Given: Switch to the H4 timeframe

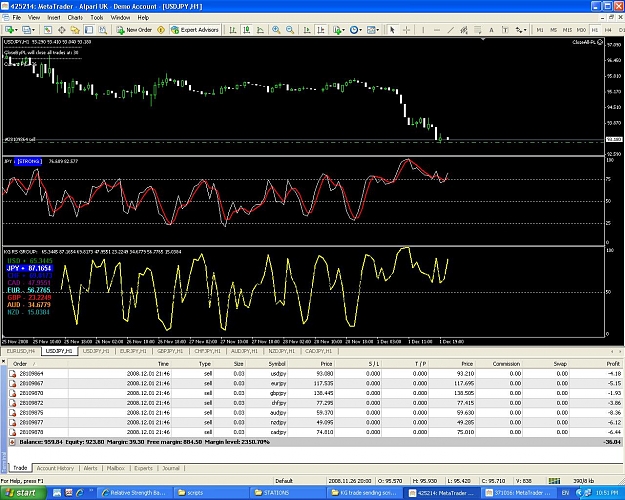Looking at the screenshot, I should tap(608, 30).
